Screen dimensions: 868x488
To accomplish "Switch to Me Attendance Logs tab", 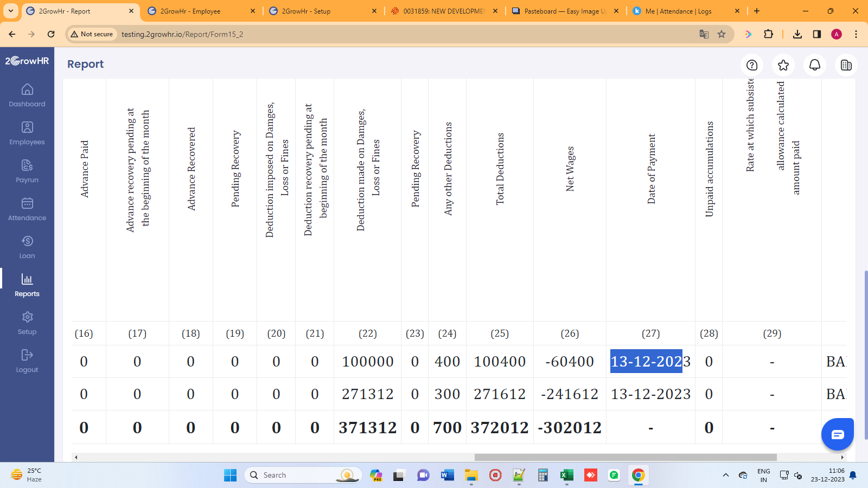I will click(x=686, y=11).
